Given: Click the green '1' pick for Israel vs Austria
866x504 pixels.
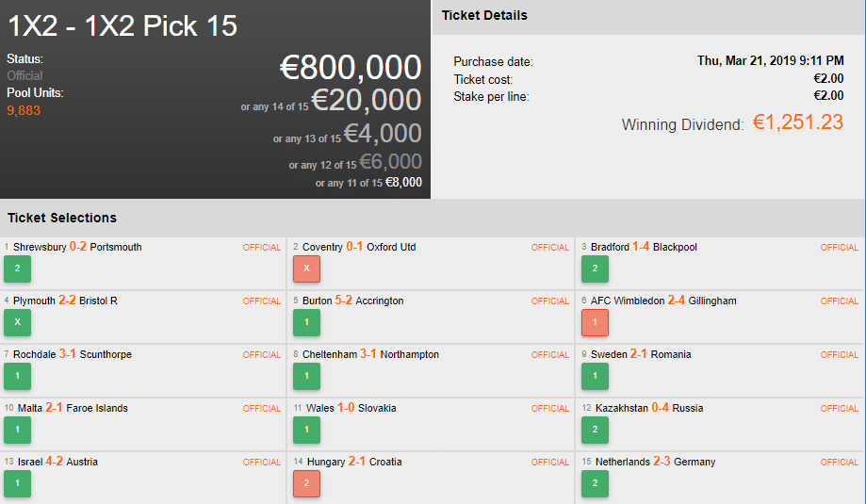Looking at the screenshot, I should click(x=17, y=484).
